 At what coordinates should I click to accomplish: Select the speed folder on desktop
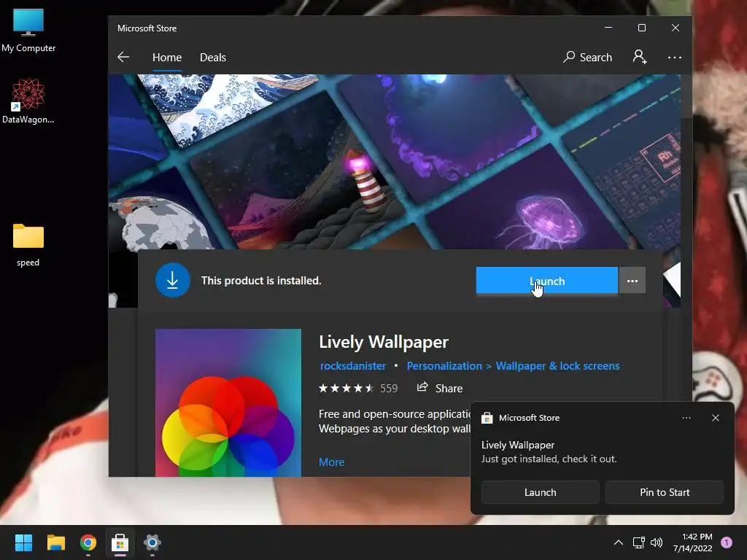click(28, 245)
